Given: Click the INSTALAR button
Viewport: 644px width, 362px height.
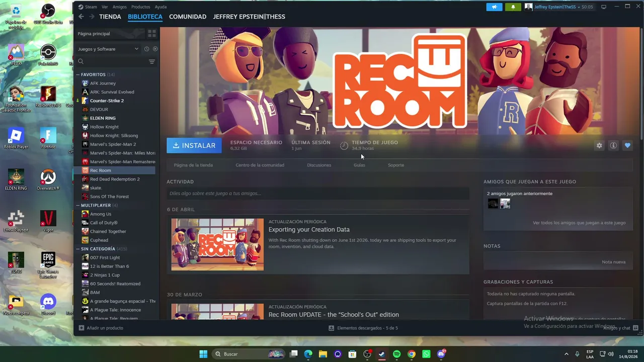Looking at the screenshot, I should point(194,145).
